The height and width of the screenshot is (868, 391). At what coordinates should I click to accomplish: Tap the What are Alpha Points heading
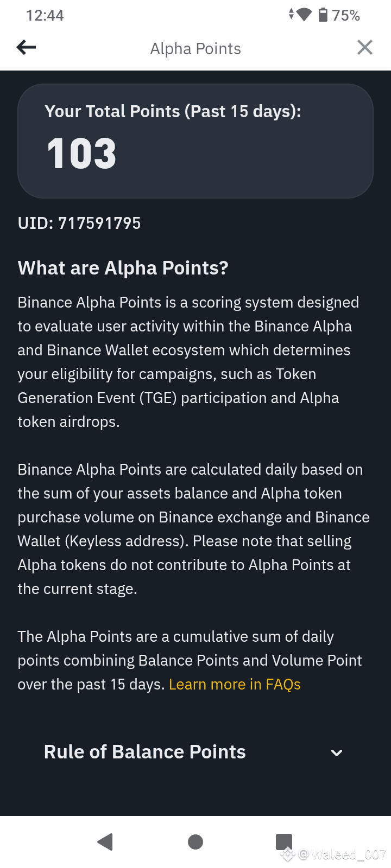coord(123,268)
